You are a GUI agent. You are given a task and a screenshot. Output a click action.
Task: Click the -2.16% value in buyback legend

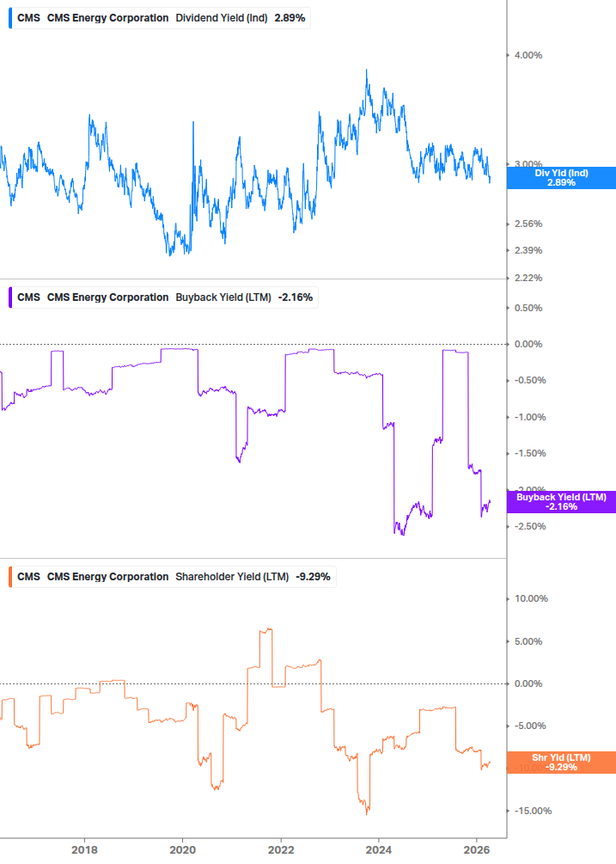(x=295, y=297)
